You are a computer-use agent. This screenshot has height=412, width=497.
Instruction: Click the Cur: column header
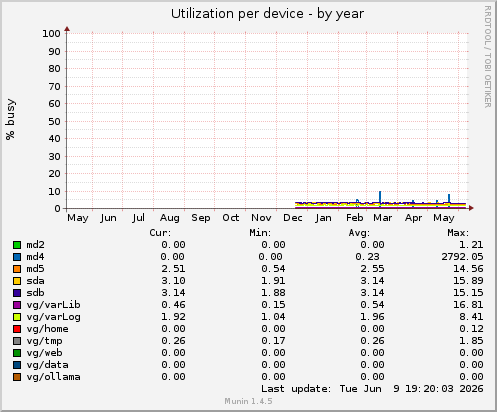point(160,233)
